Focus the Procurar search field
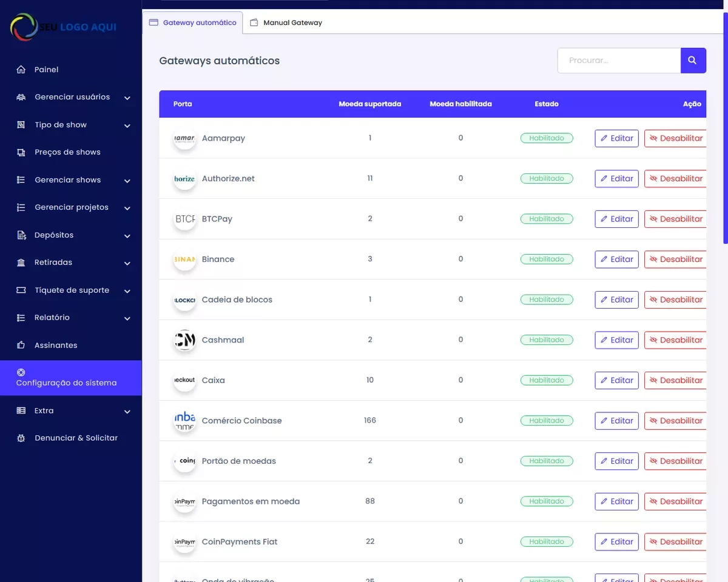The image size is (728, 582). tap(619, 61)
